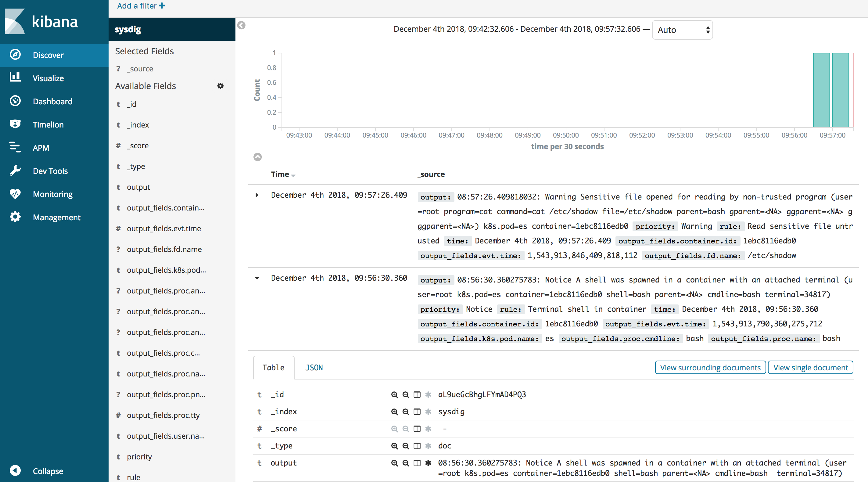Collapse the 09:56:30.360 document row
Viewport: 868px width, 482px height.
257,278
